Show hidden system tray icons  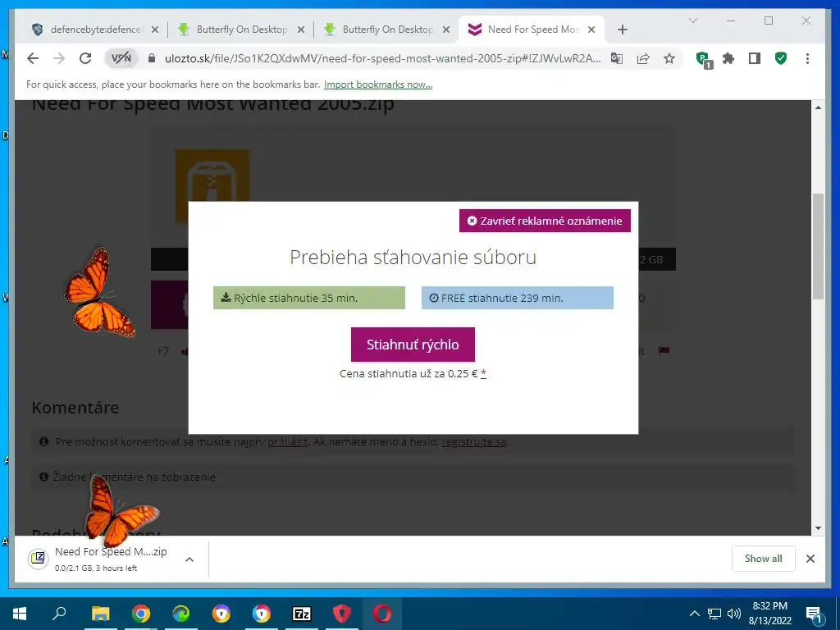point(694,614)
